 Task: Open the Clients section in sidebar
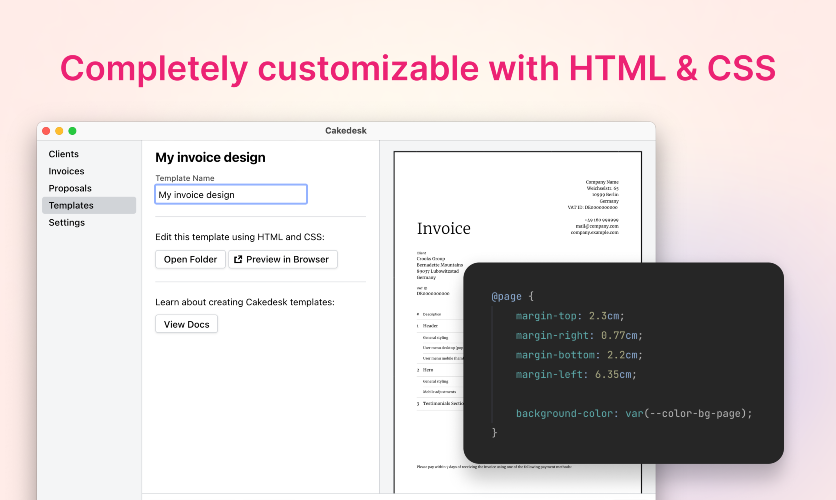click(x=63, y=154)
